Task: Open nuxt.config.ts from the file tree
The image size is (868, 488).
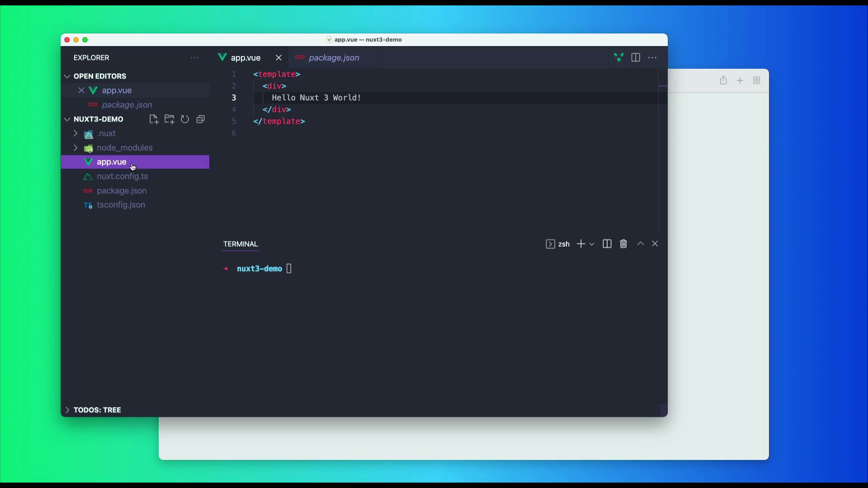Action: point(122,176)
